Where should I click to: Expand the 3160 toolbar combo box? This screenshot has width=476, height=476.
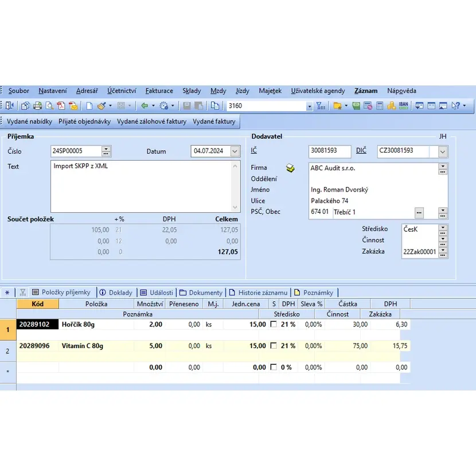coord(309,106)
